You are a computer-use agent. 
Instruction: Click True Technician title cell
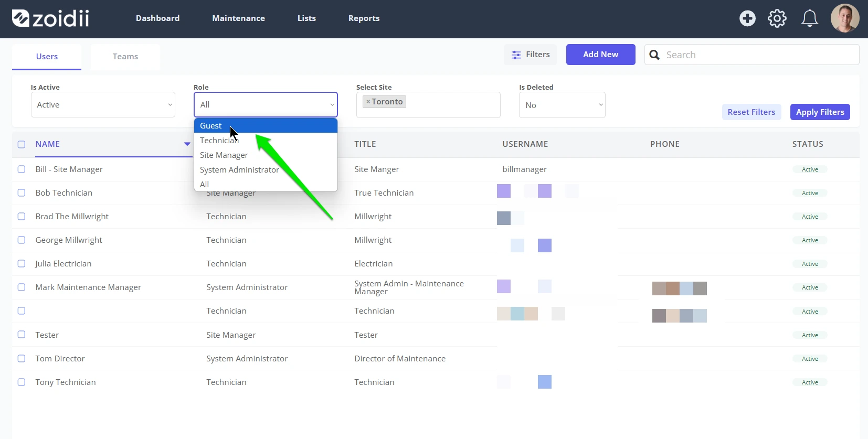(384, 193)
